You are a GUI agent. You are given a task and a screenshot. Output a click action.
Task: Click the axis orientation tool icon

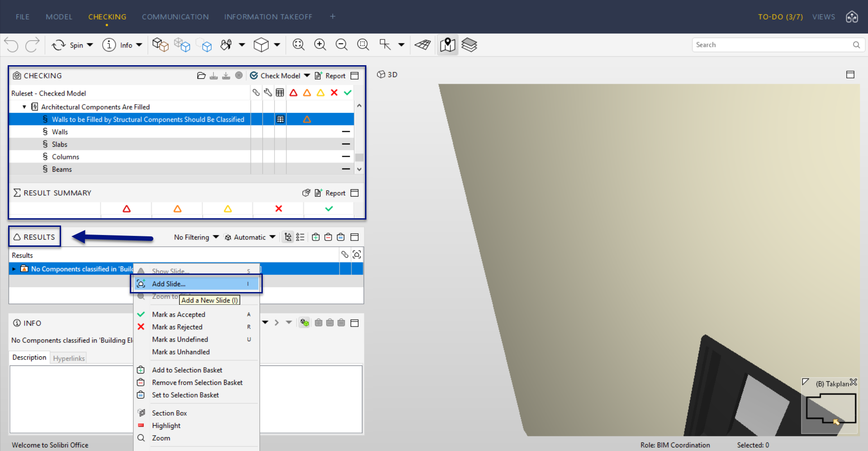click(385, 44)
